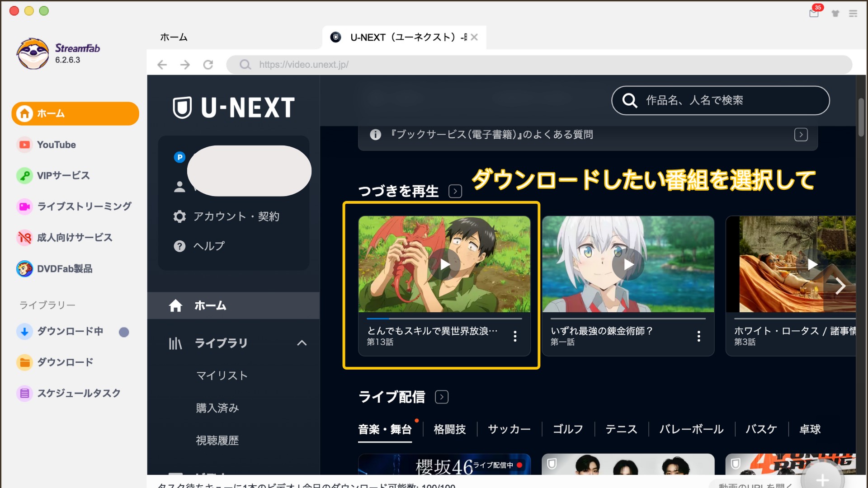Open the hamburger menu at top right
Image resolution: width=868 pixels, height=488 pixels.
[854, 14]
